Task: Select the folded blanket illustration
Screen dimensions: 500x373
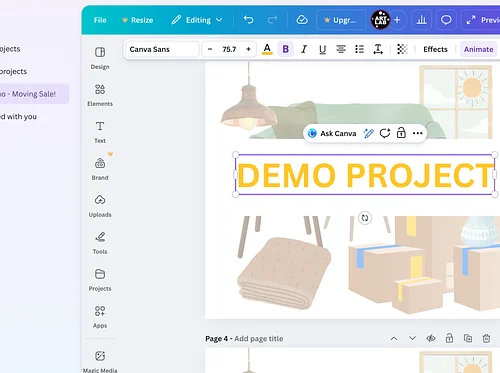Action: click(284, 273)
